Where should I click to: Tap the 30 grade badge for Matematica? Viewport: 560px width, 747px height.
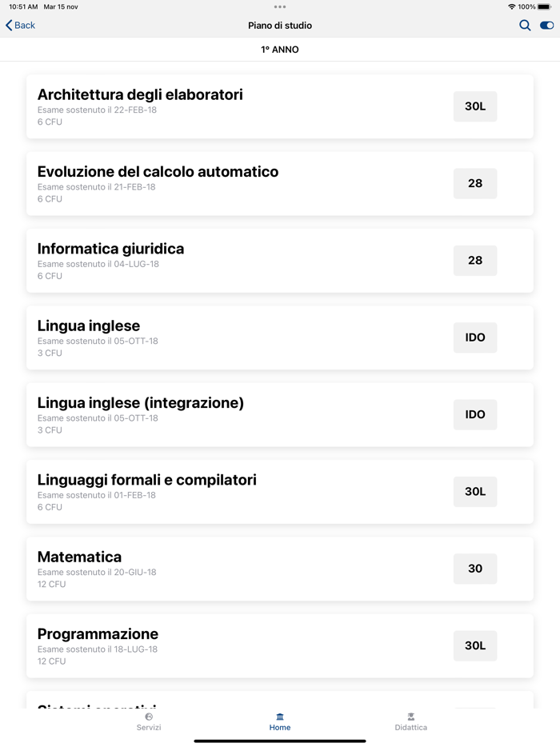tap(474, 569)
